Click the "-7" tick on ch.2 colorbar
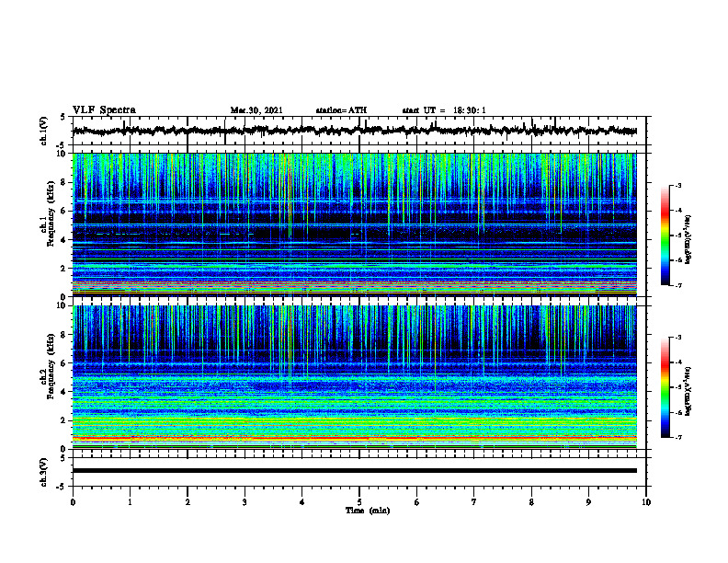 pyautogui.click(x=677, y=437)
